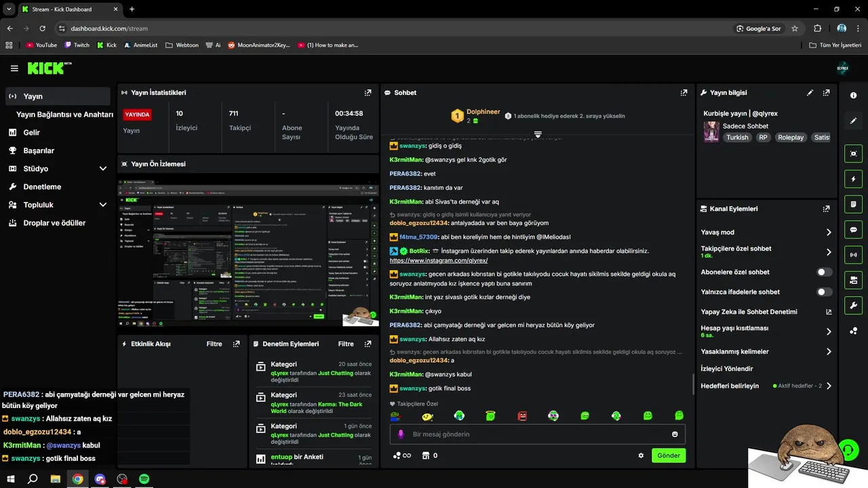
Task: Click the Roleplay tag
Action: pyautogui.click(x=791, y=138)
